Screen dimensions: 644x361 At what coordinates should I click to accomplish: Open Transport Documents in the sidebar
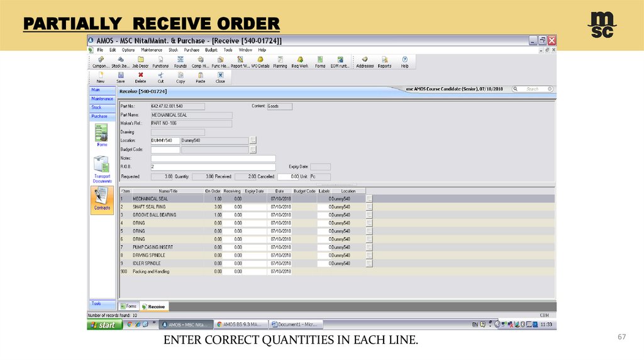[102, 169]
